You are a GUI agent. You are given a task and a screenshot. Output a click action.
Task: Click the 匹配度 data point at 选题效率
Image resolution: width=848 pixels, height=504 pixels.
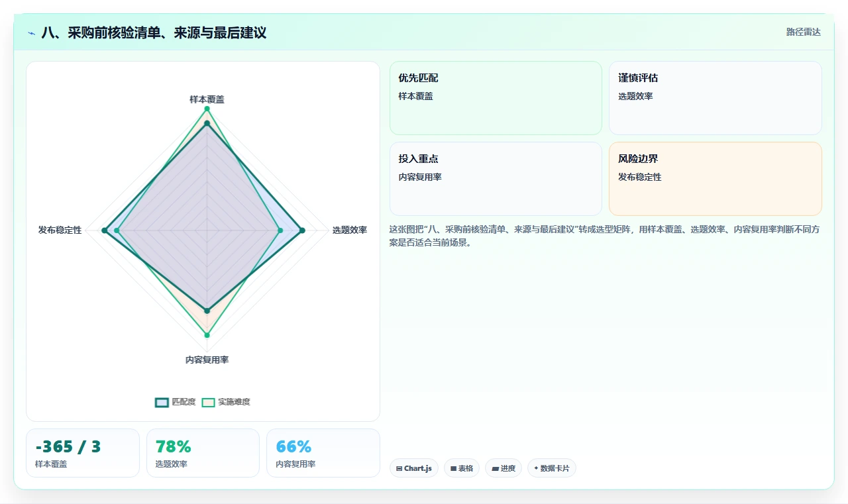(x=302, y=230)
